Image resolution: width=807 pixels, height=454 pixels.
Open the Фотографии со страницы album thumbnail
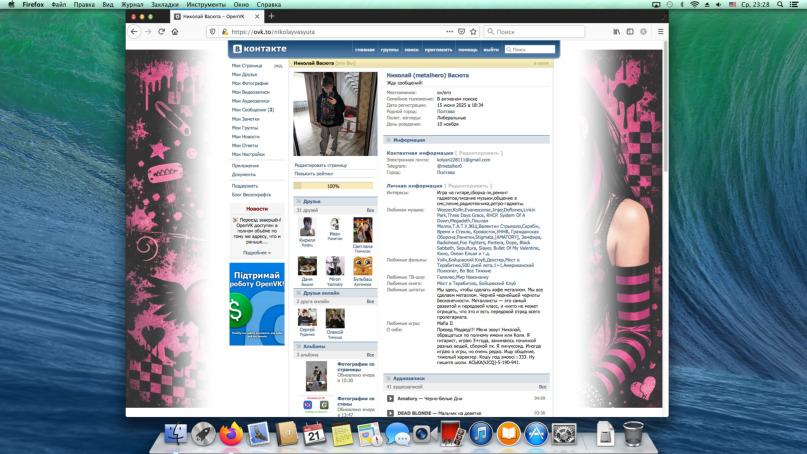point(316,376)
